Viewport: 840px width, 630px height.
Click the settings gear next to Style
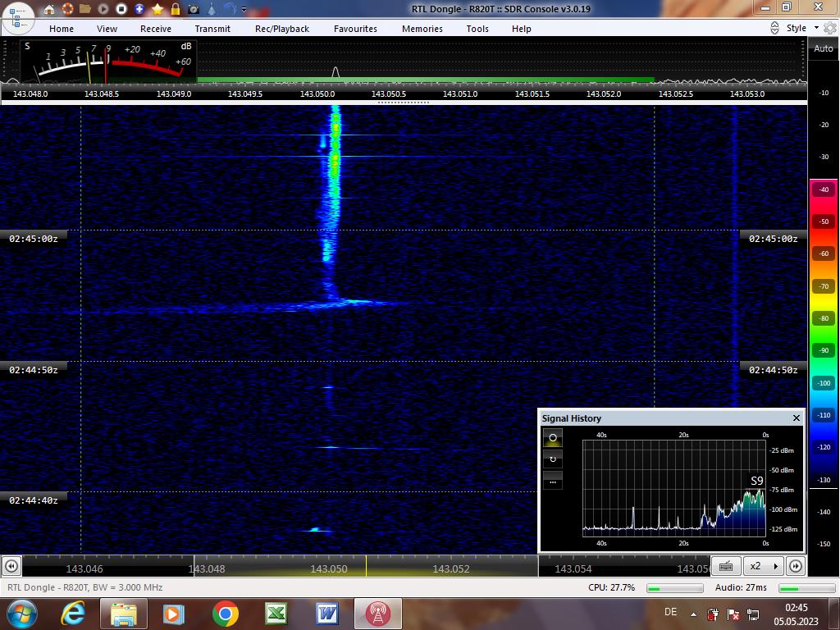830,28
